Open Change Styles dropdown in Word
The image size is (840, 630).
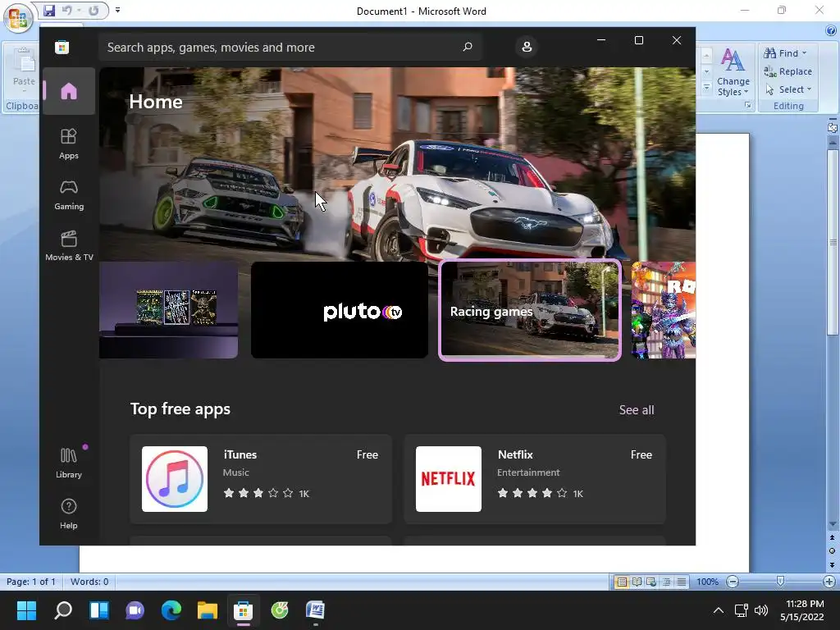pos(733,72)
